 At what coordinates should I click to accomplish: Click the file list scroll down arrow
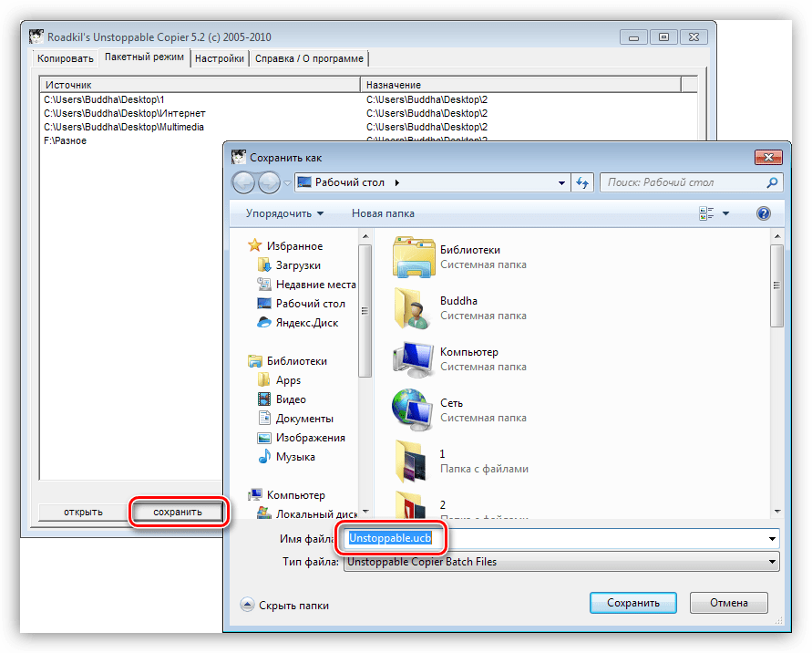pyautogui.click(x=777, y=512)
